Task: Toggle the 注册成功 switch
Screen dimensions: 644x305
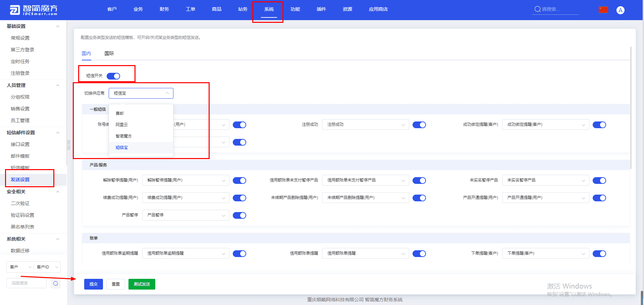Action: pyautogui.click(x=419, y=125)
